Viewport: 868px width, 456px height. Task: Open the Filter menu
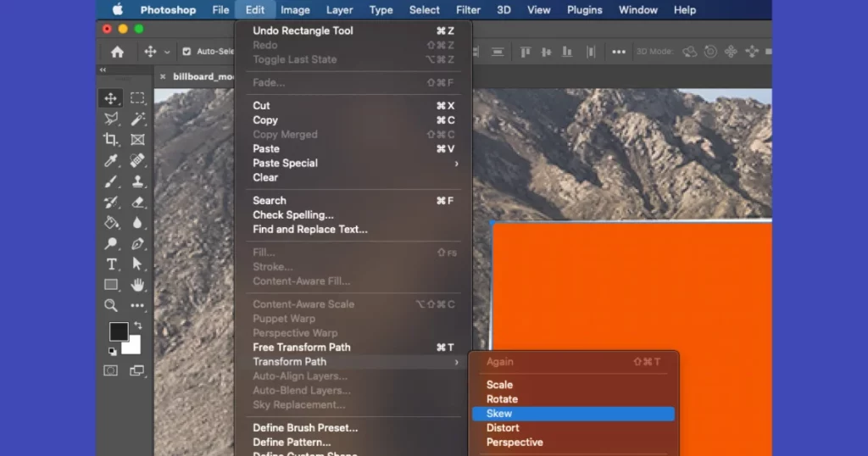468,10
